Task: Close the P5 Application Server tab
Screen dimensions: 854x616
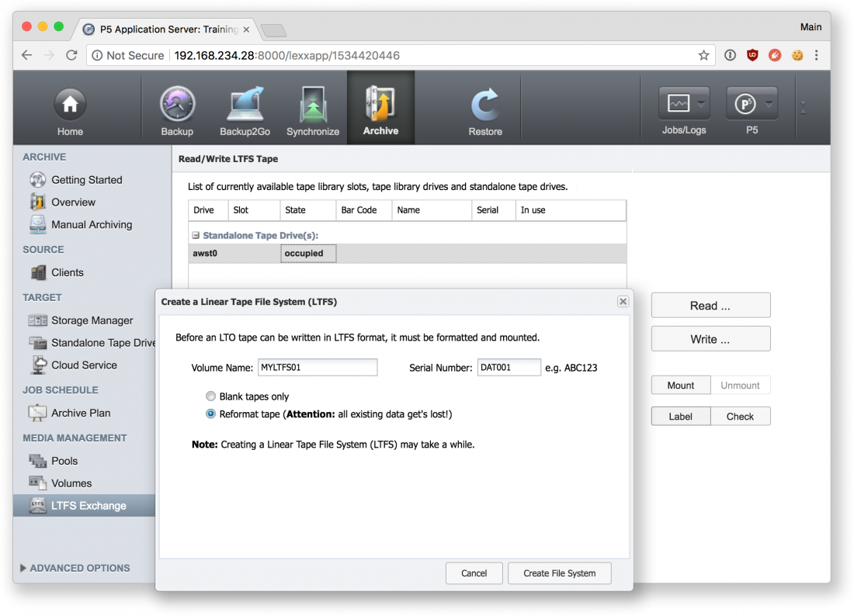Action: click(247, 29)
